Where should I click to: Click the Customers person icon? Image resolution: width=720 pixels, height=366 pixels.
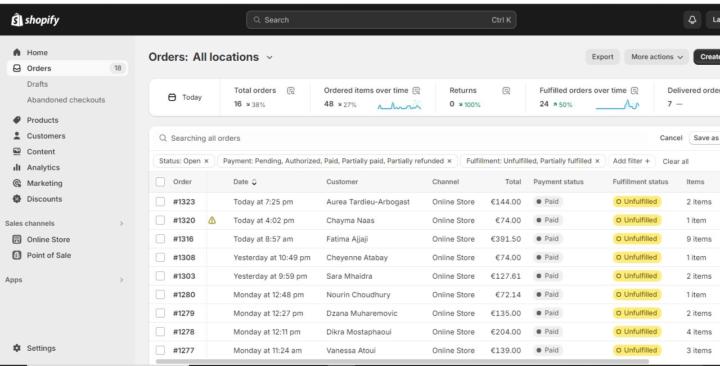tap(17, 135)
